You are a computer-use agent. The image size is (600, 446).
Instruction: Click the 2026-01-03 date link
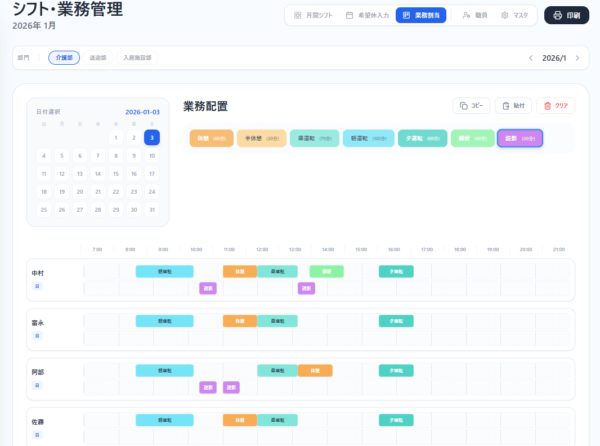(x=142, y=112)
